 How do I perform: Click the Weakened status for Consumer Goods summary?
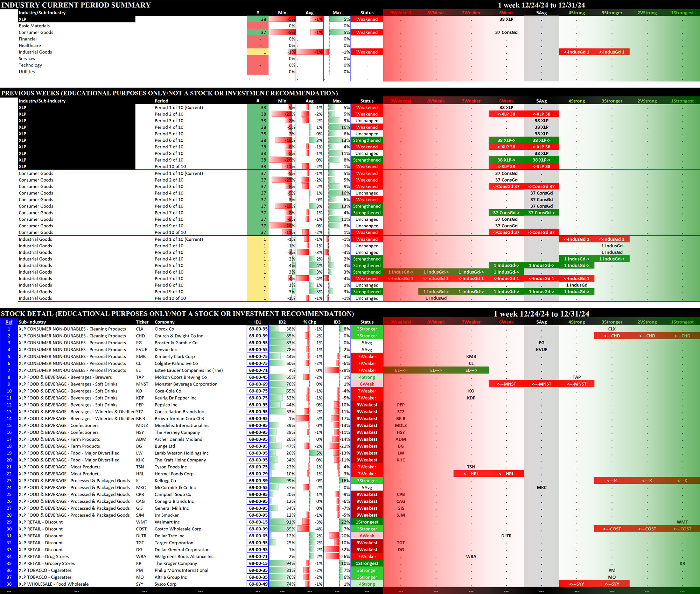click(x=367, y=32)
